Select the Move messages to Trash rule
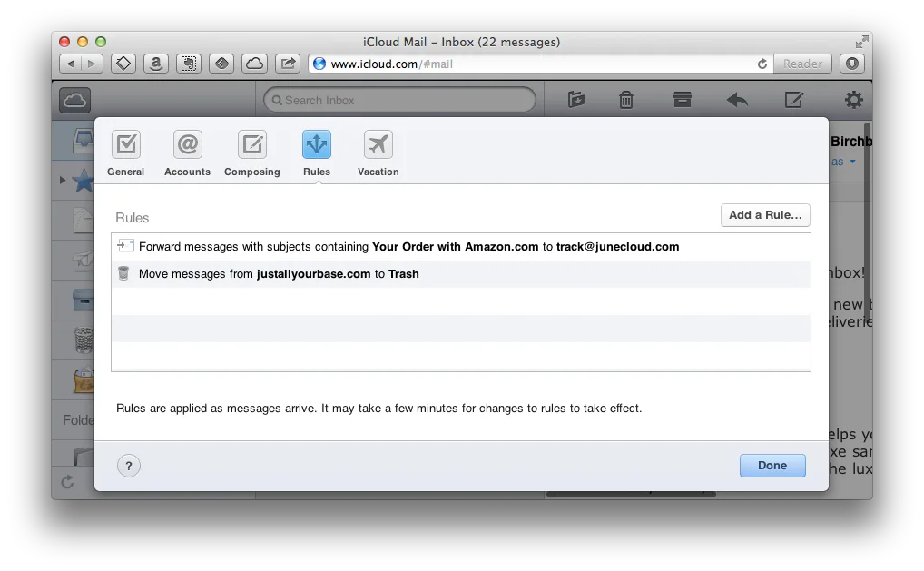 [x=461, y=274]
